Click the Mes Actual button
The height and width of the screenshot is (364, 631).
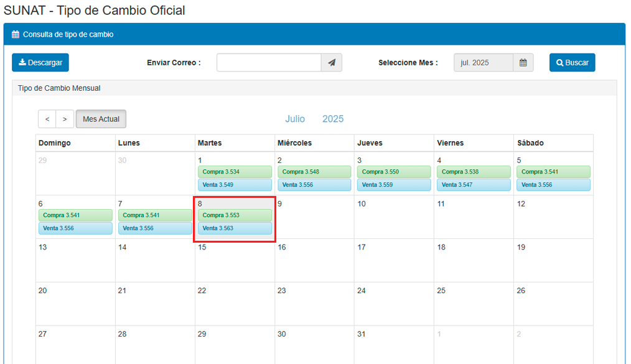click(101, 119)
